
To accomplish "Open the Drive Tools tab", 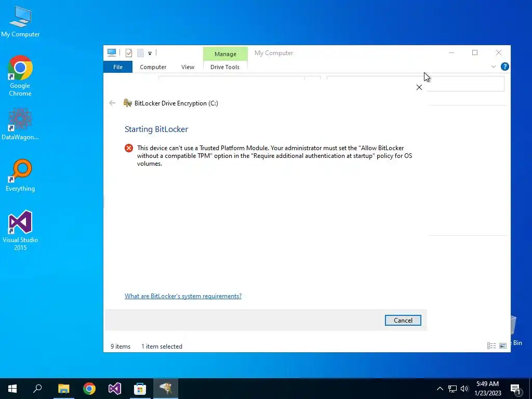I will tap(225, 67).
